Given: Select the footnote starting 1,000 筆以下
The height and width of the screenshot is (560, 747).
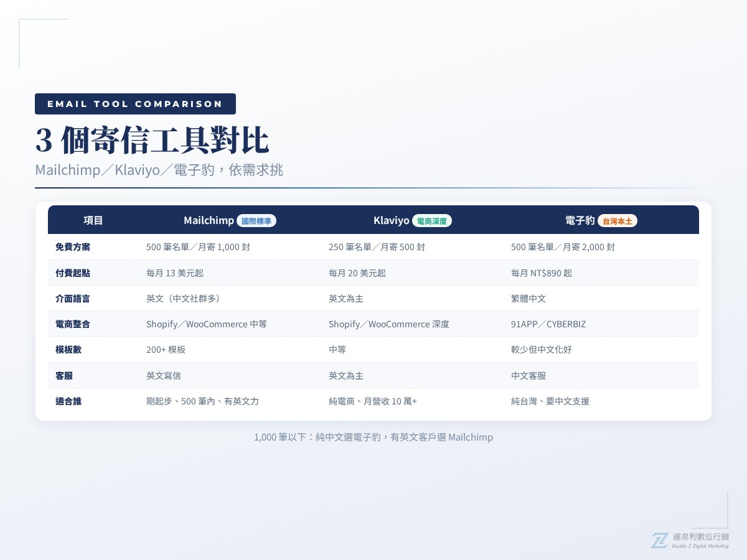Looking at the screenshot, I should pos(374,437).
